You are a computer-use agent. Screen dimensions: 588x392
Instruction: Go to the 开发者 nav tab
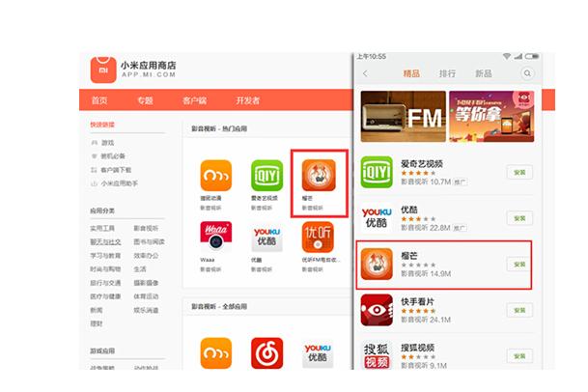tap(248, 100)
